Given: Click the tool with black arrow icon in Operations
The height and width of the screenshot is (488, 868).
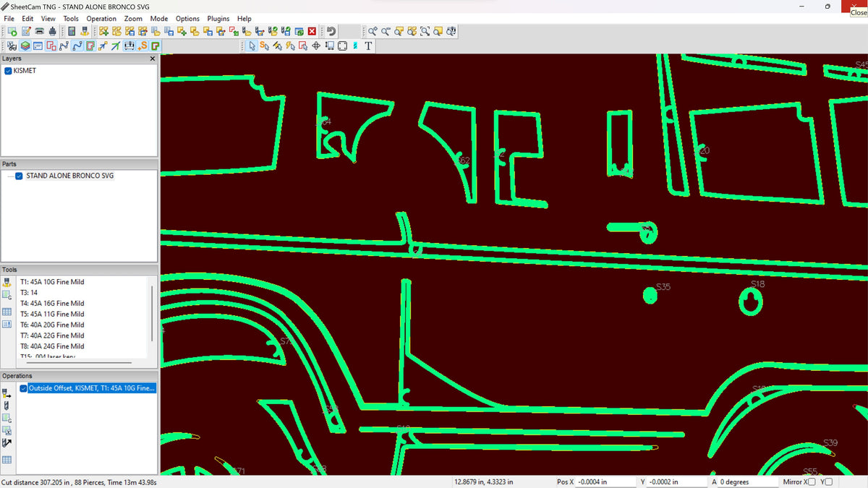Looking at the screenshot, I should [x=7, y=442].
